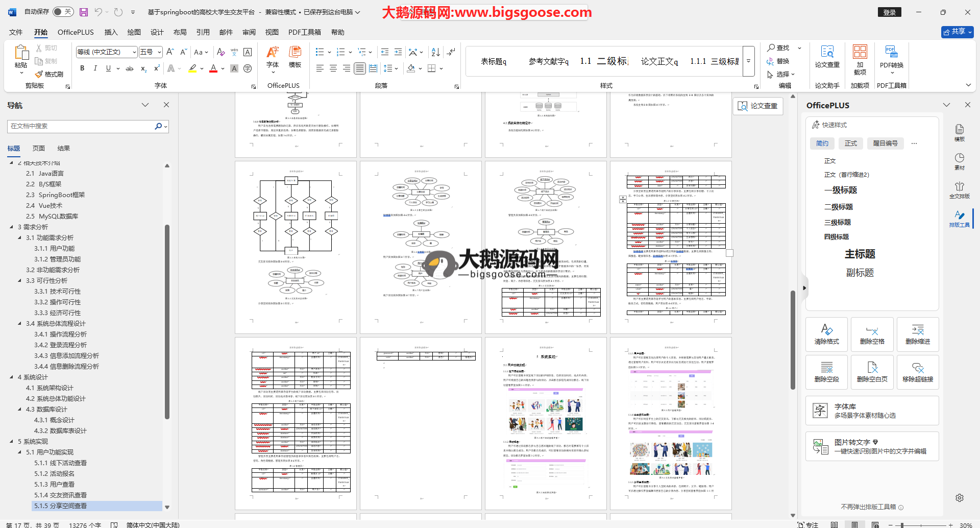Switch to the 页面 navigation tab
The height and width of the screenshot is (528, 980).
[39, 149]
